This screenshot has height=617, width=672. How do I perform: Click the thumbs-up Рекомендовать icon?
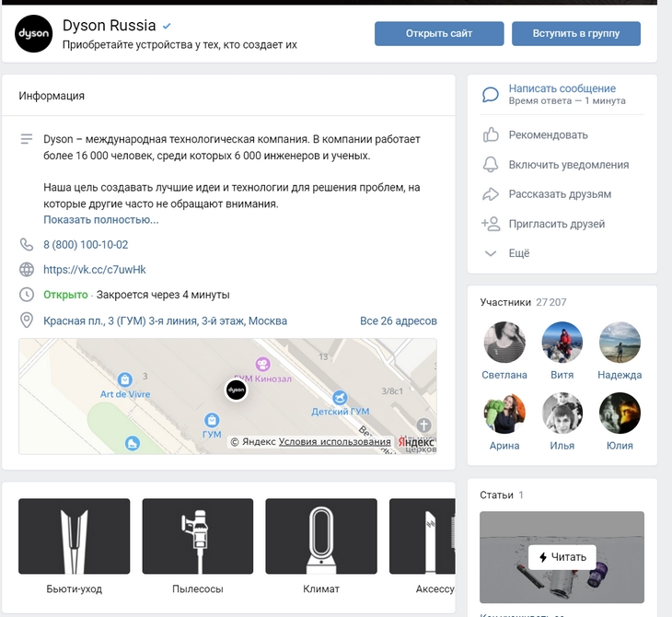coord(491,134)
